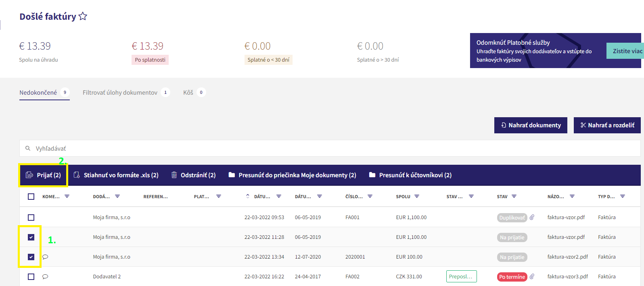Open filter icon on NÁZO... column
Image resolution: width=644 pixels, height=286 pixels.
coord(572,196)
